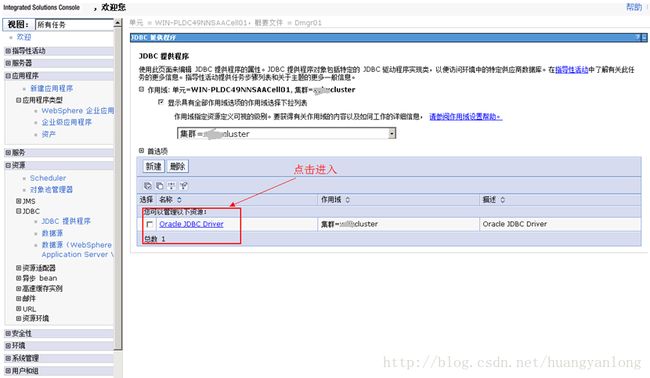Open the 指导性活动 link in description

click(x=572, y=70)
